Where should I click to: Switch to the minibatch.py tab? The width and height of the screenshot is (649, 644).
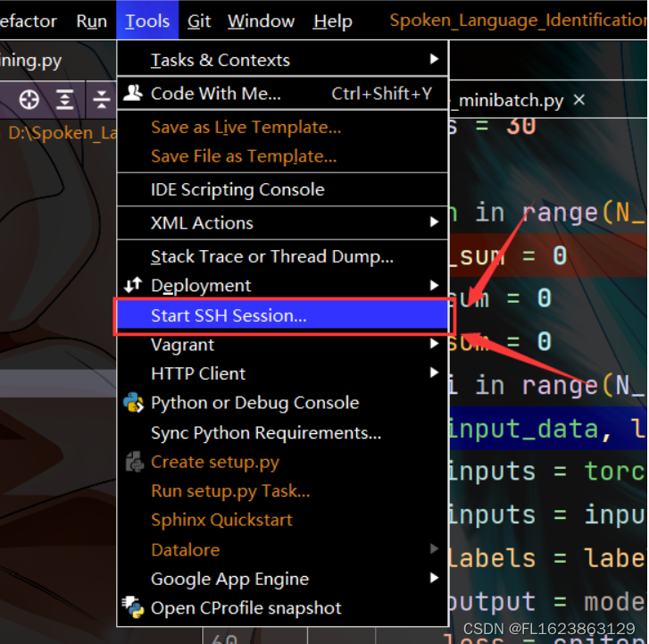point(511,100)
